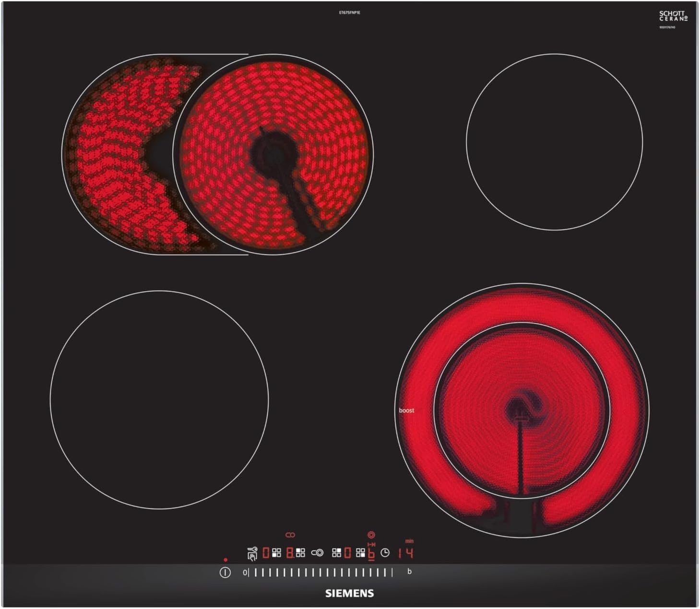Touch the empty front-left burner circle

point(159,399)
